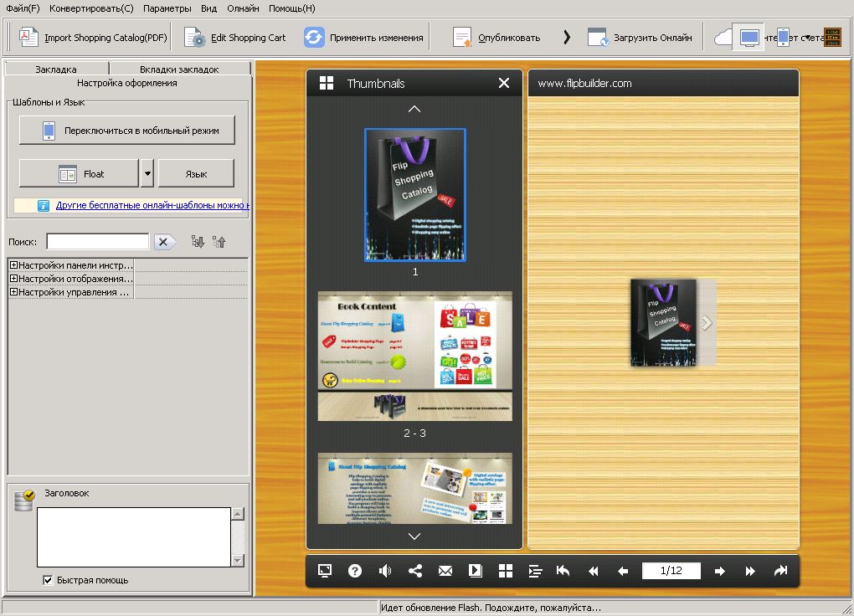
Task: Open the free online templates link
Action: click(152, 205)
